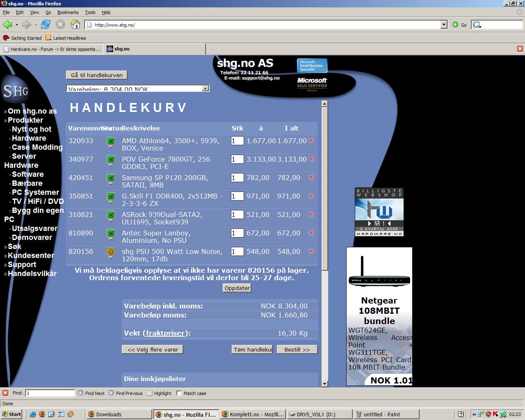
Task: Click the cart scrollbar up arrow
Action: (x=324, y=103)
